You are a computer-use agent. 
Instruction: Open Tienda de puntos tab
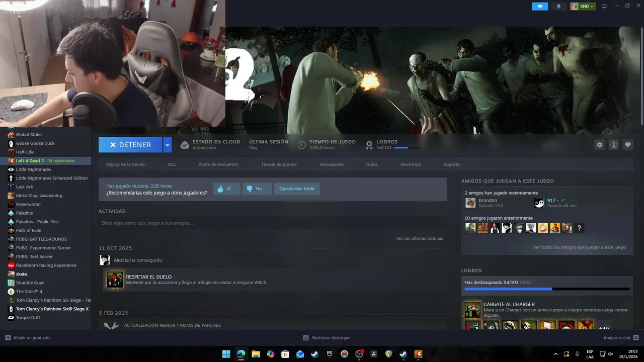pyautogui.click(x=279, y=164)
